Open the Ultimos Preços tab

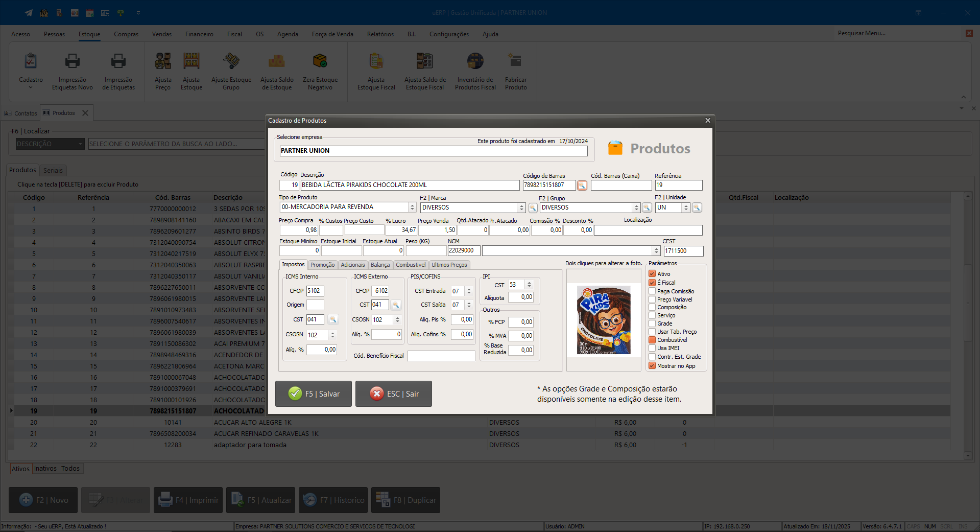[x=449, y=265]
